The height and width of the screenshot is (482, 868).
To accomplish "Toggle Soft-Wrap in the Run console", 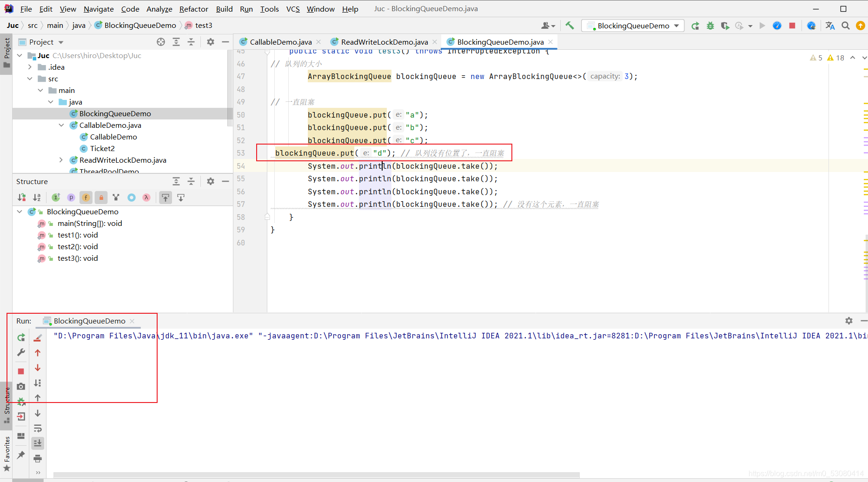I will point(38,428).
